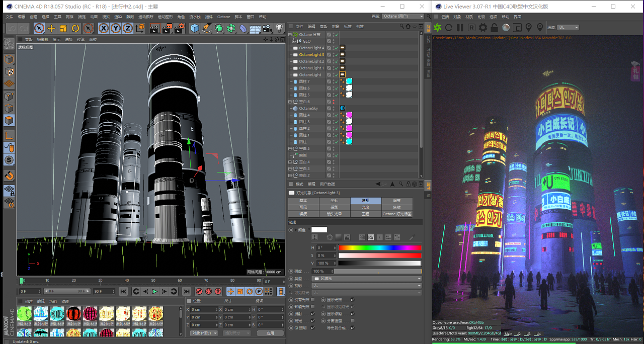Image resolution: width=644 pixels, height=344 pixels.
Task: Add a camera object
Action: pos(267,28)
